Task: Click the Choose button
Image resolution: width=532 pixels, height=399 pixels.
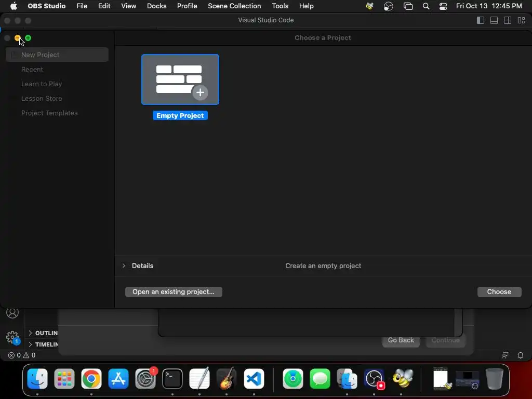Action: (499, 292)
